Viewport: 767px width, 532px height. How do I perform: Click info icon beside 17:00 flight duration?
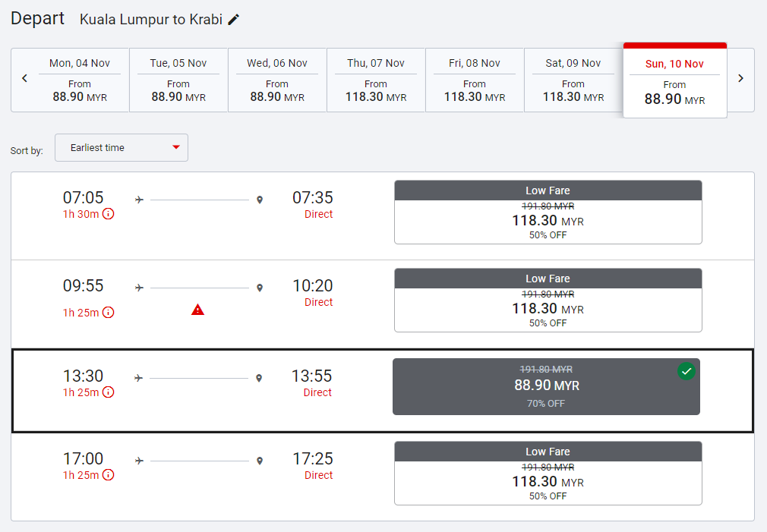click(108, 475)
